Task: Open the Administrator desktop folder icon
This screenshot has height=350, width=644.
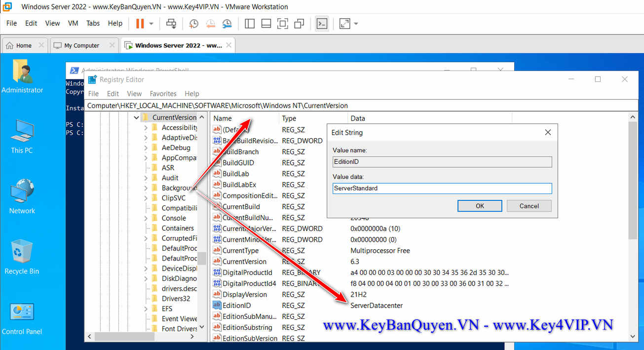Action: 22,77
